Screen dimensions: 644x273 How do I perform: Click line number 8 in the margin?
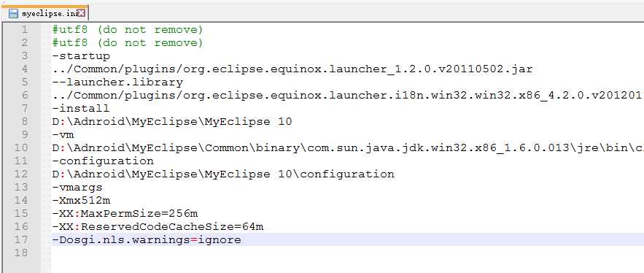(x=24, y=121)
